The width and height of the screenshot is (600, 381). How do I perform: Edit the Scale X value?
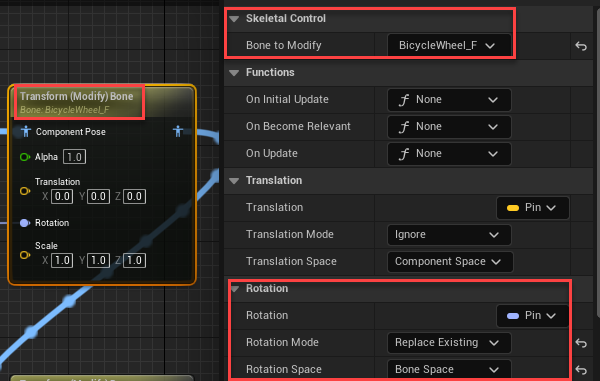(x=62, y=261)
